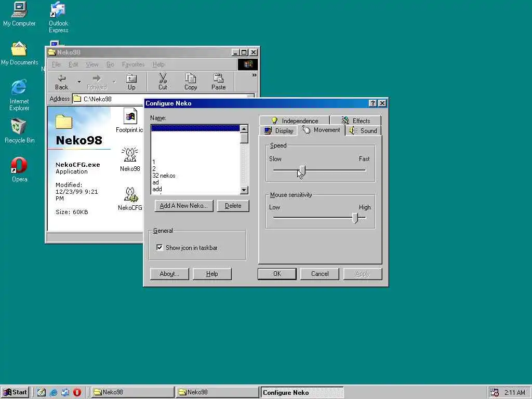Click the Paste toolbar button in Neko98
The width and height of the screenshot is (532, 399).
pos(219,82)
